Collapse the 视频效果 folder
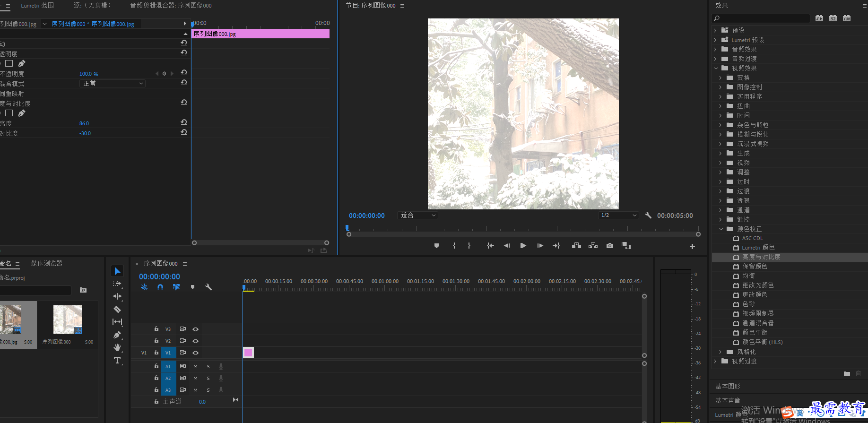The height and width of the screenshot is (423, 868). tap(715, 68)
